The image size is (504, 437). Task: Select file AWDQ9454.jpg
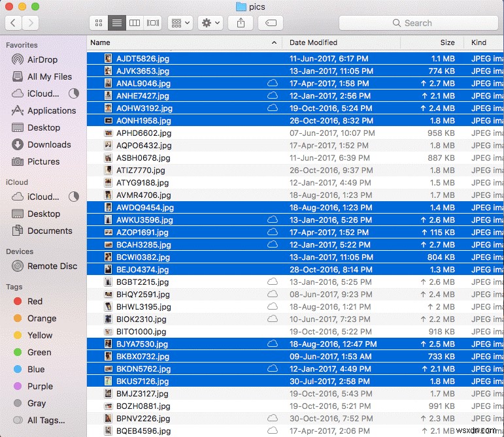coord(295,208)
